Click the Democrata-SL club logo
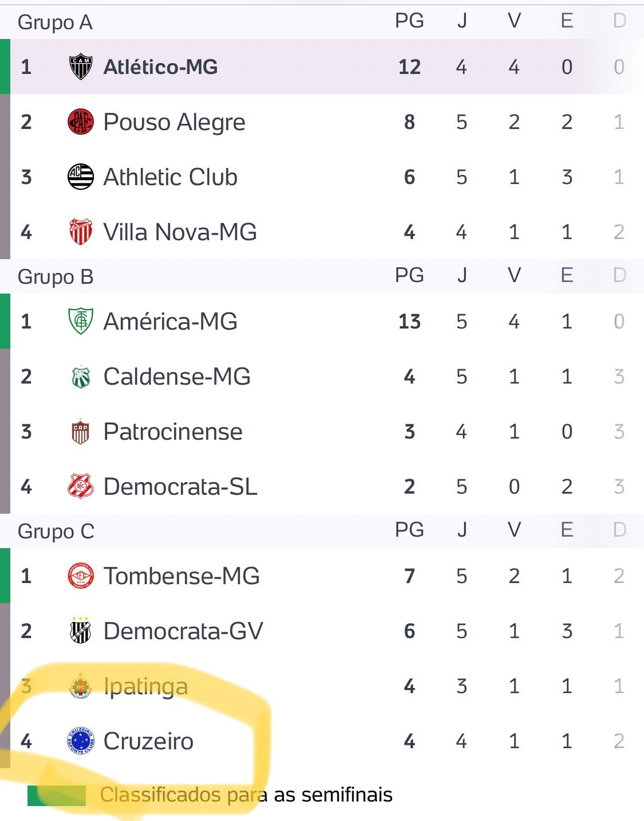This screenshot has height=821, width=644. 80,486
